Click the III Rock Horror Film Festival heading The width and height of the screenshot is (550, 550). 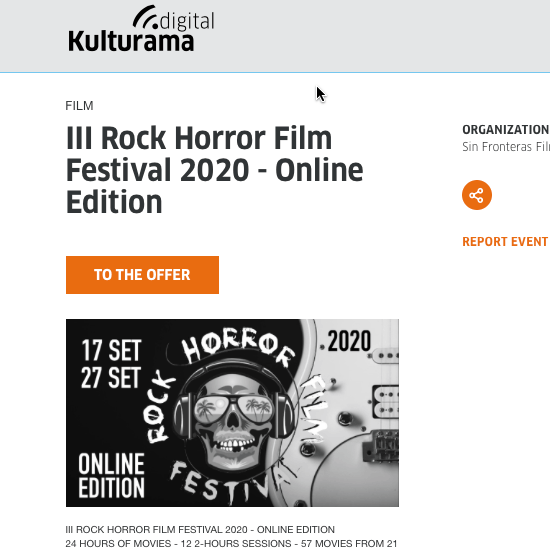(214, 170)
